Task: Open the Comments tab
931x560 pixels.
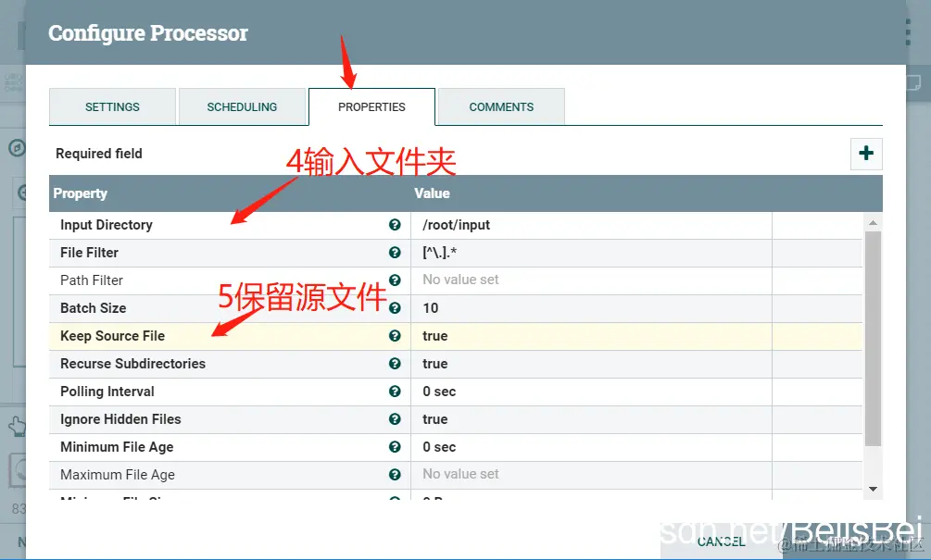Action: pyautogui.click(x=501, y=106)
